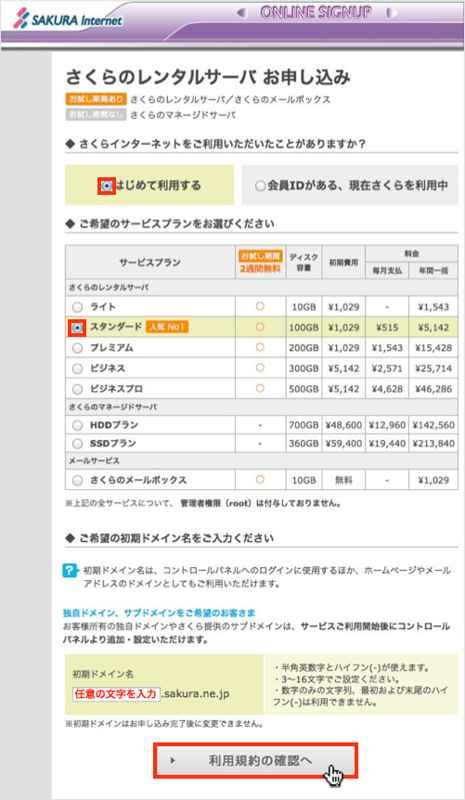Click the ¥142,560 annual price cell
The width and height of the screenshot is (465, 800).
432,425
